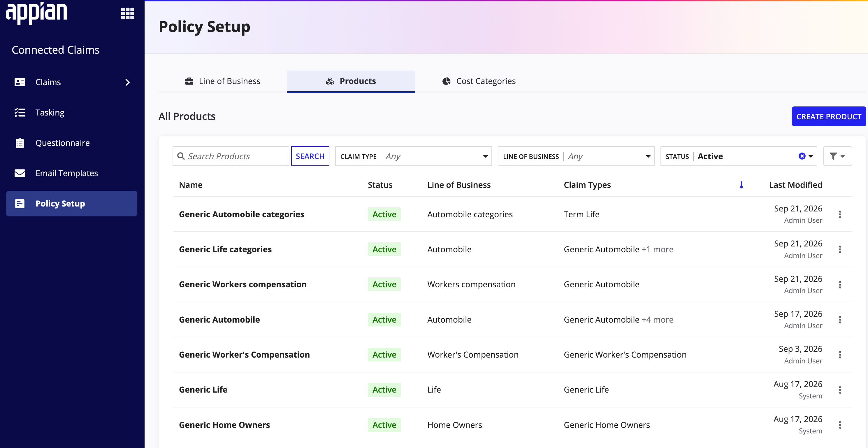Open the Line of Business filter dropdown
Screen dimensions: 868x448
tap(576, 156)
